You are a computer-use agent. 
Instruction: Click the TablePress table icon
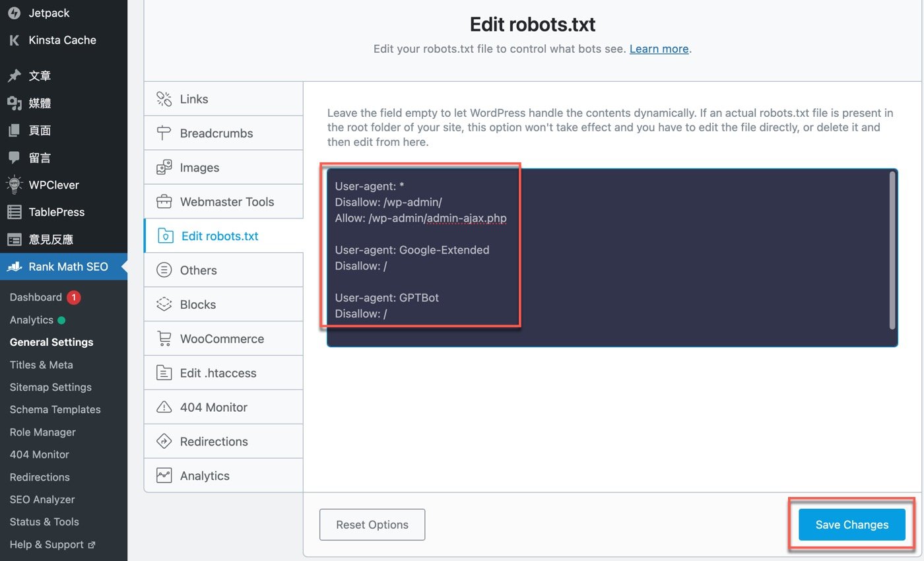click(14, 212)
